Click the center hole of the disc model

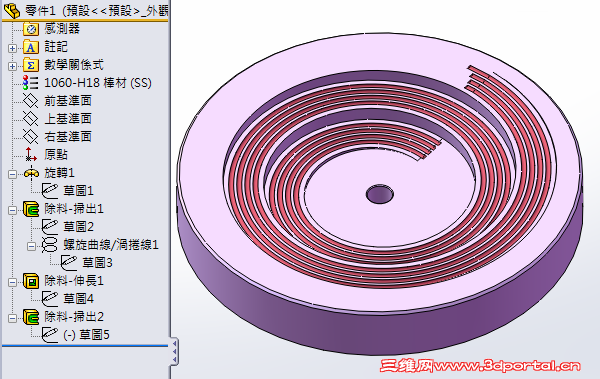click(x=380, y=194)
